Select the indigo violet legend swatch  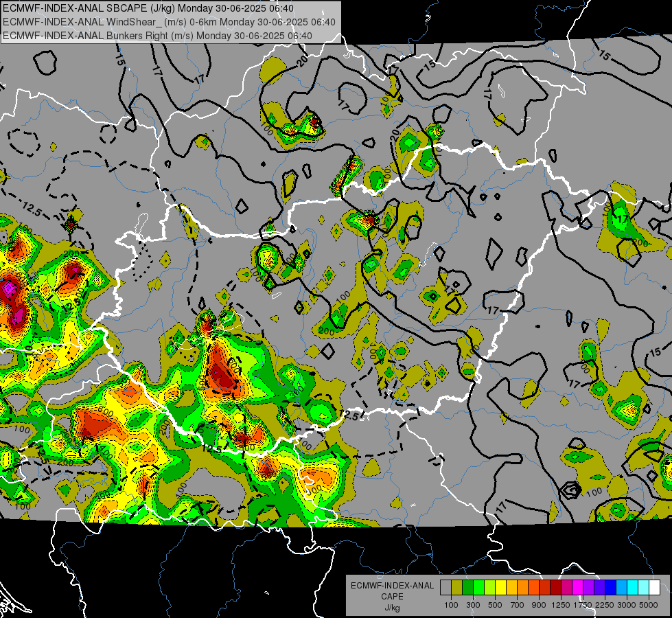pyautogui.click(x=599, y=588)
